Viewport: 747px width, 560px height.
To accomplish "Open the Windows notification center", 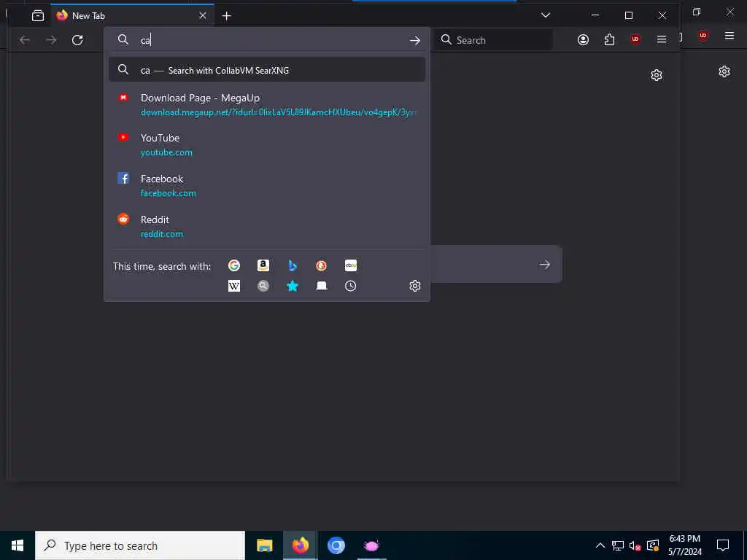I will 723,545.
